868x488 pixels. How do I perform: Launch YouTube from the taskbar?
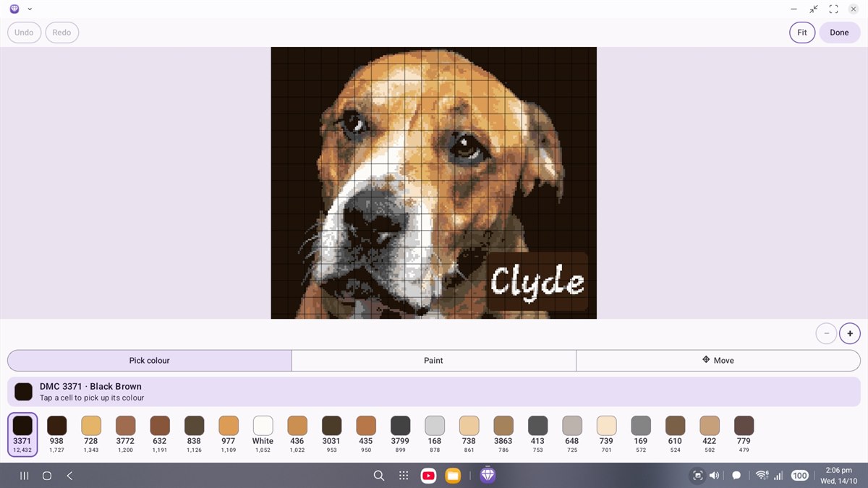pyautogui.click(x=428, y=476)
